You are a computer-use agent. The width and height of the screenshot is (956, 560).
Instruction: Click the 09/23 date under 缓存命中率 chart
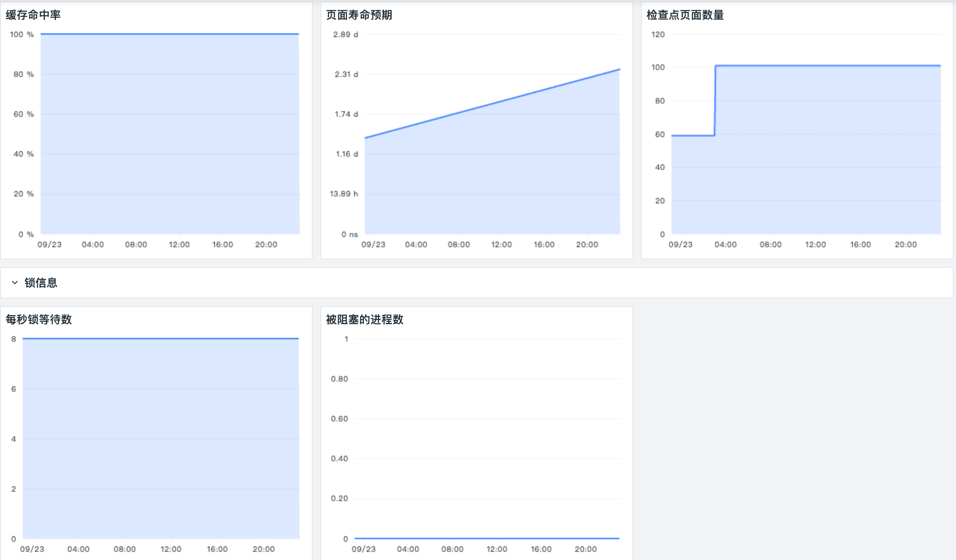[49, 244]
